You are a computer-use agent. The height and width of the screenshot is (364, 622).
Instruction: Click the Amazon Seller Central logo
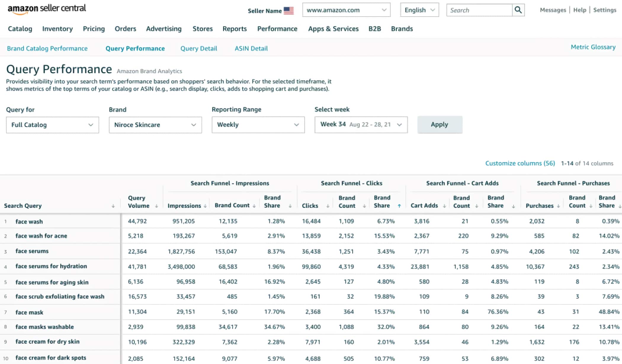click(x=47, y=9)
